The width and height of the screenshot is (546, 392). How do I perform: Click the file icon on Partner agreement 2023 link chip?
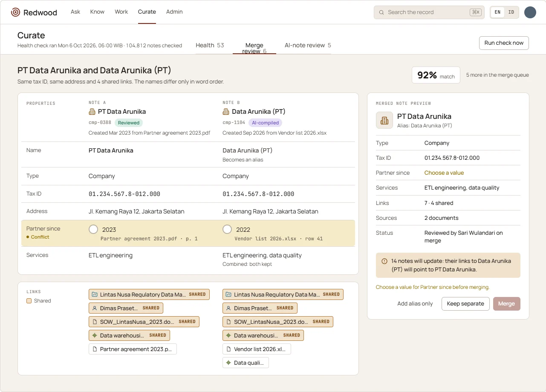[95, 349]
